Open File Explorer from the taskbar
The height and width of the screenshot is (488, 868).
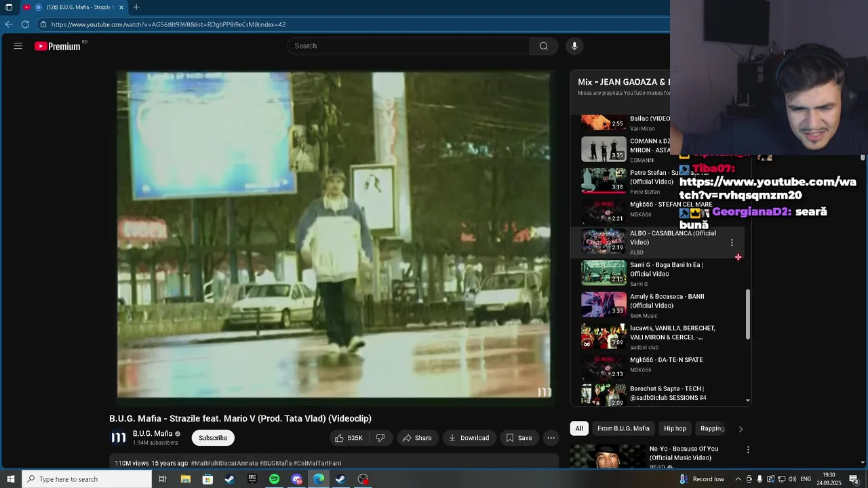(185, 479)
